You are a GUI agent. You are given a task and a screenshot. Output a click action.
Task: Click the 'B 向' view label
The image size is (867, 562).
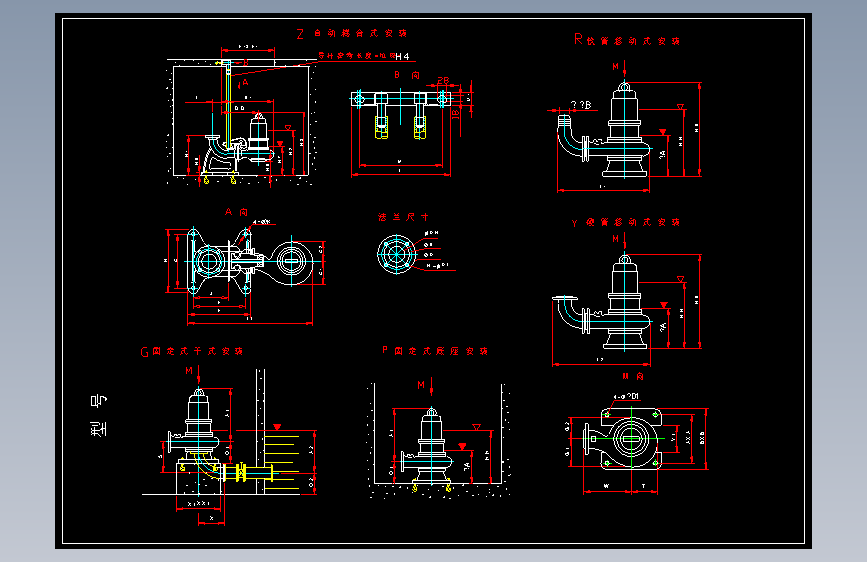point(407,75)
